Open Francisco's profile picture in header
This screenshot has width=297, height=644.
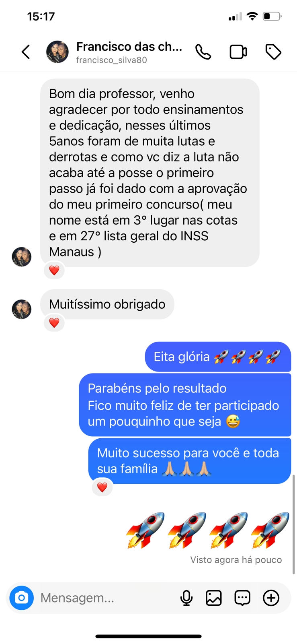click(x=57, y=52)
